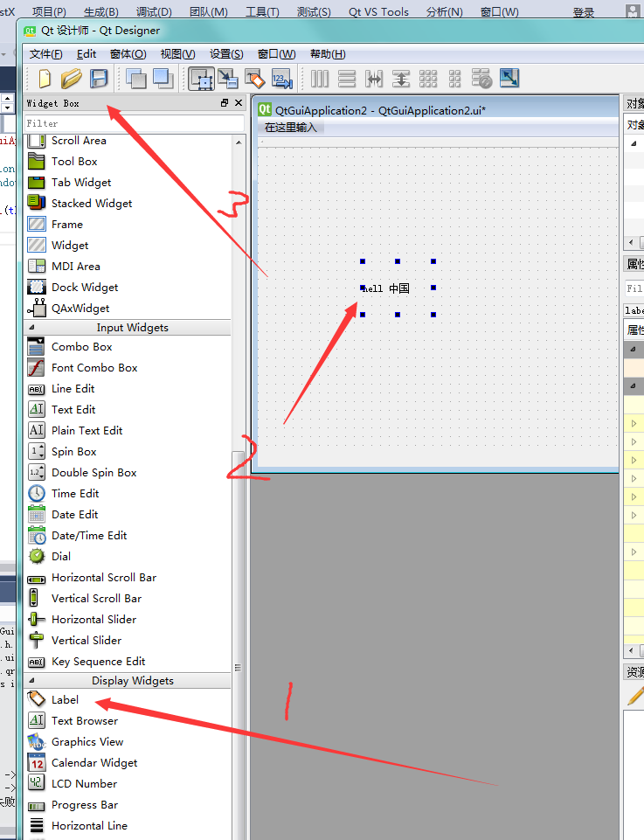Screen dimensions: 644x840
Task: Apply the Lay Out Horizontally icon
Action: (320, 79)
